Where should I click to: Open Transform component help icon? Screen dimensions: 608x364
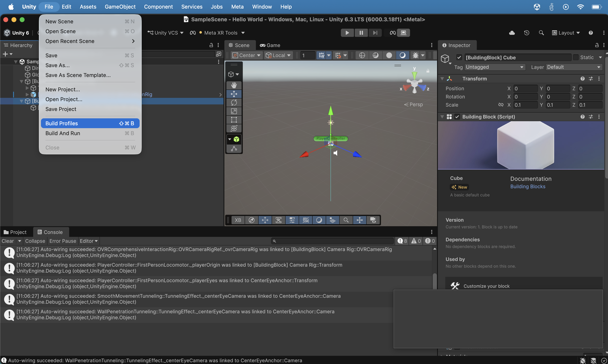pos(582,78)
